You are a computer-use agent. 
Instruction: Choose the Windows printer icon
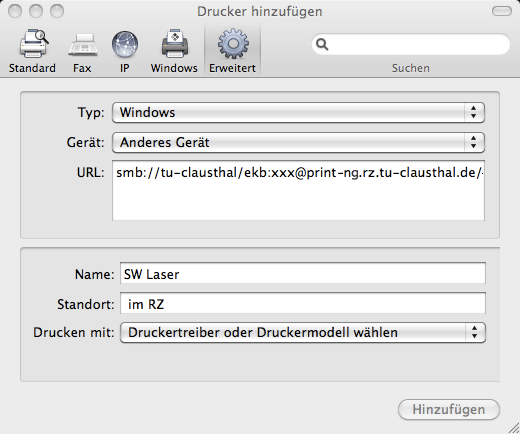point(175,44)
